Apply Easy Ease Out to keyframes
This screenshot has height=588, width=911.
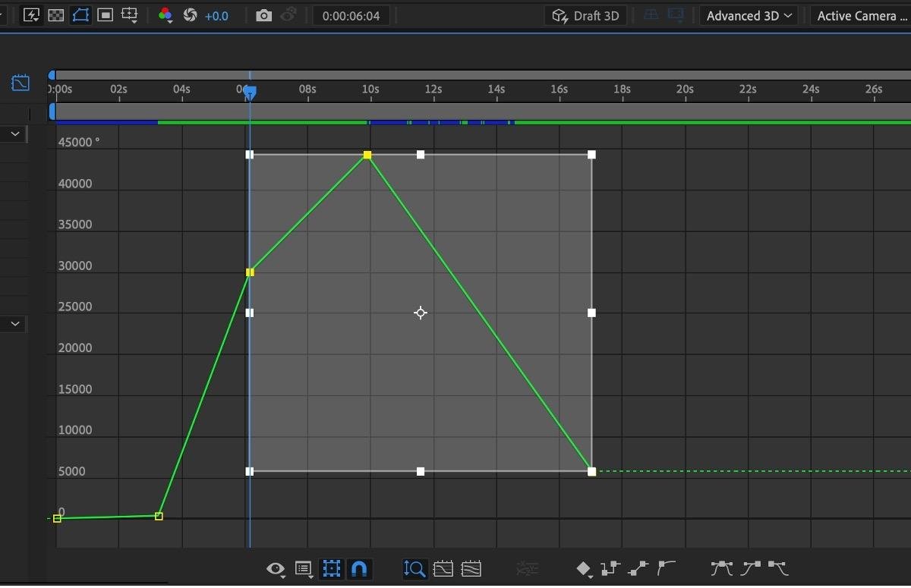pyautogui.click(x=778, y=568)
